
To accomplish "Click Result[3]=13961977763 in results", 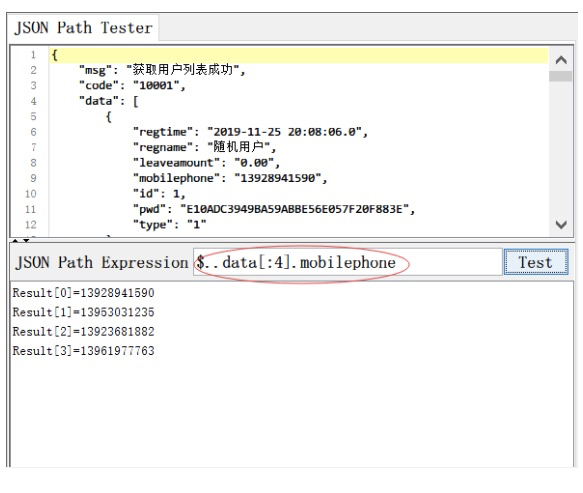I will tap(83, 351).
